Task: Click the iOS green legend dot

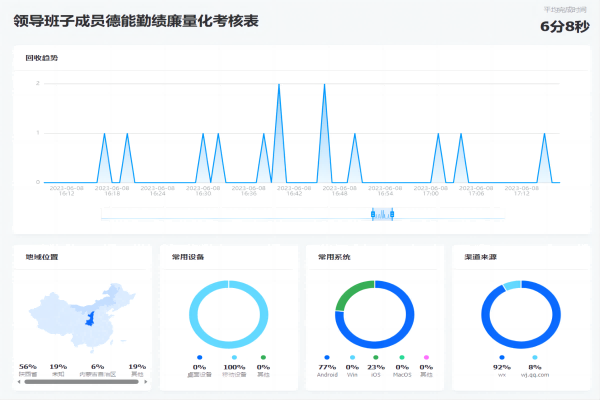Action: 376,357
